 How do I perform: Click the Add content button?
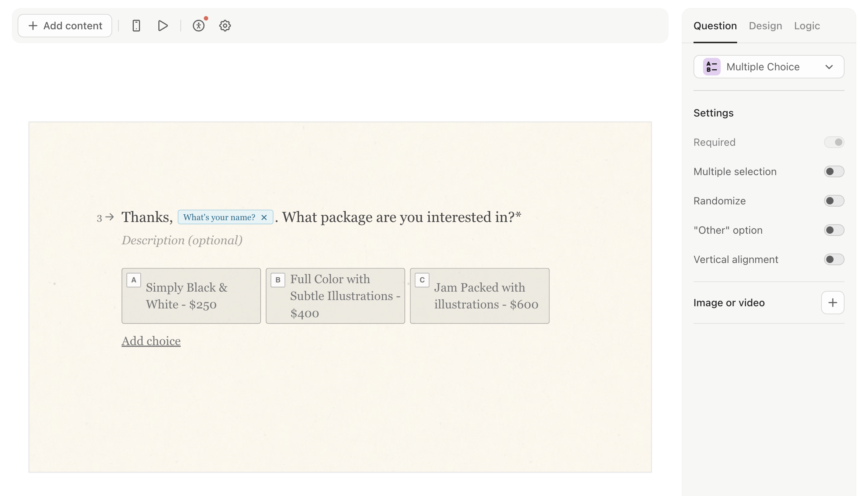pyautogui.click(x=65, y=25)
